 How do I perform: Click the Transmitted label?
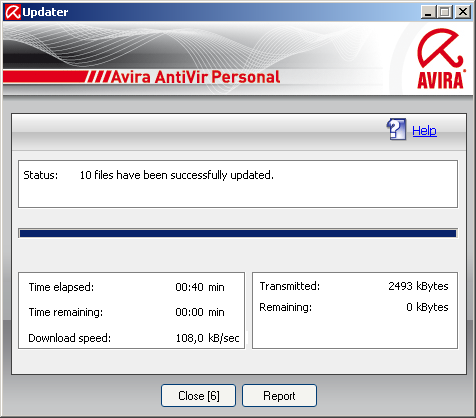click(290, 286)
